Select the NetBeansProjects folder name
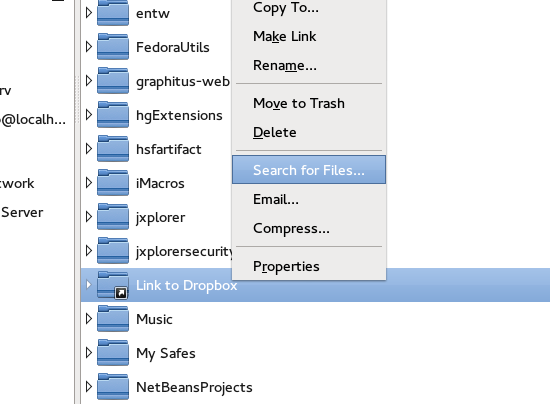 point(194,388)
